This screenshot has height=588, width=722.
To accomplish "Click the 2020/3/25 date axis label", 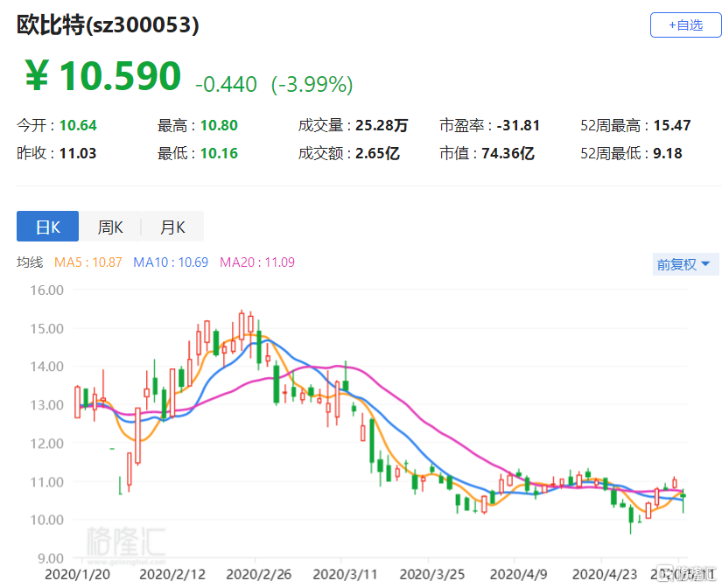I will pyautogui.click(x=432, y=575).
